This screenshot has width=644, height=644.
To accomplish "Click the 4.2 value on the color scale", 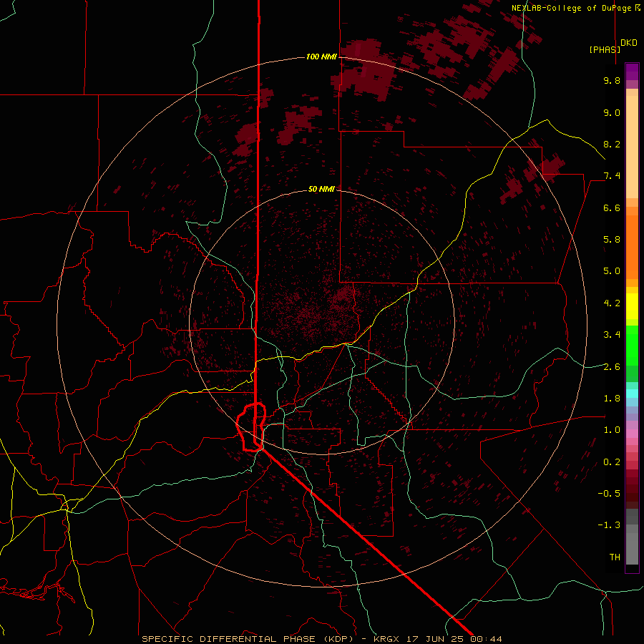I will (x=612, y=303).
